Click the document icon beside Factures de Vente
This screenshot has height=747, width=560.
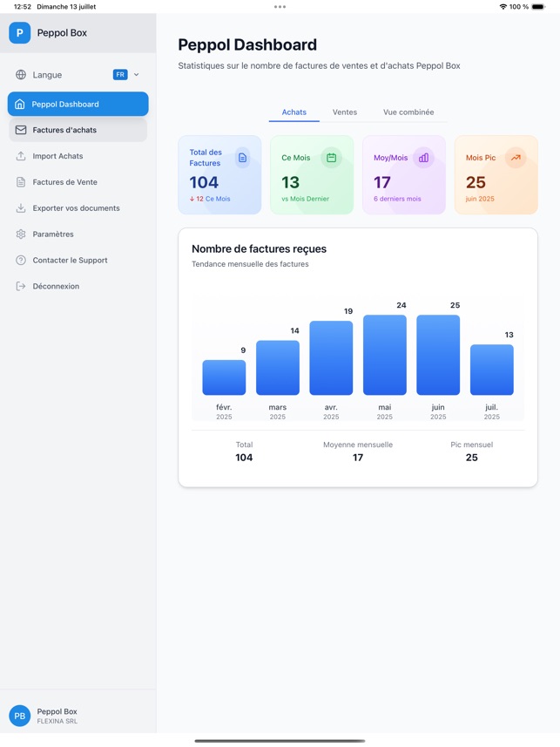pyautogui.click(x=21, y=182)
